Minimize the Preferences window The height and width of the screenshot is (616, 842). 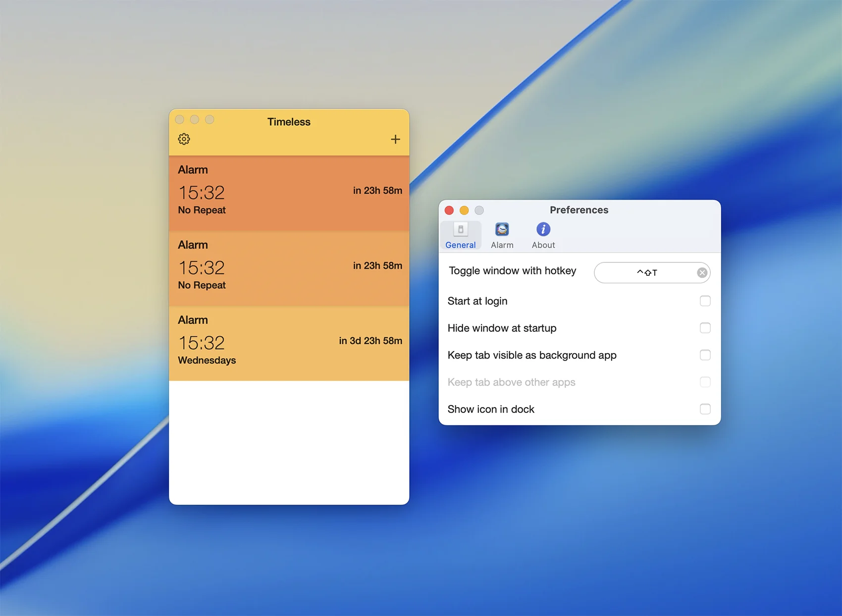pos(464,210)
